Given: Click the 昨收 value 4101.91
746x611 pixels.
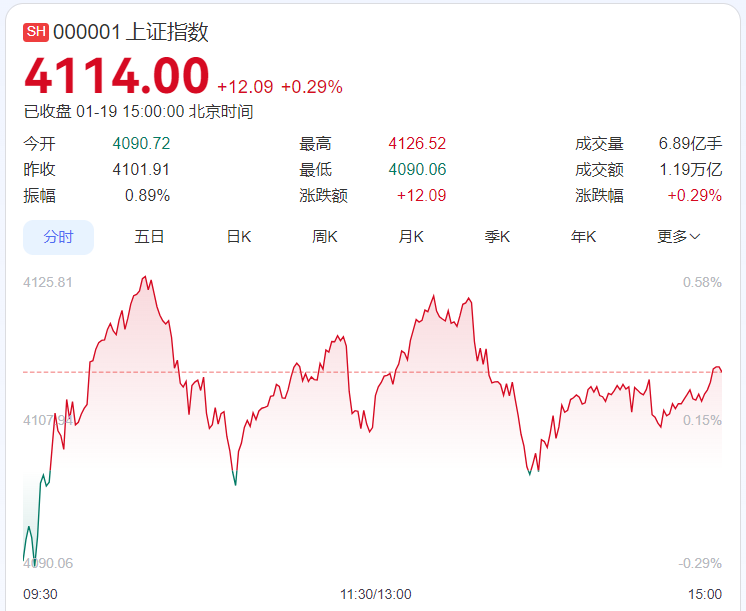Looking at the screenshot, I should pyautogui.click(x=141, y=169).
